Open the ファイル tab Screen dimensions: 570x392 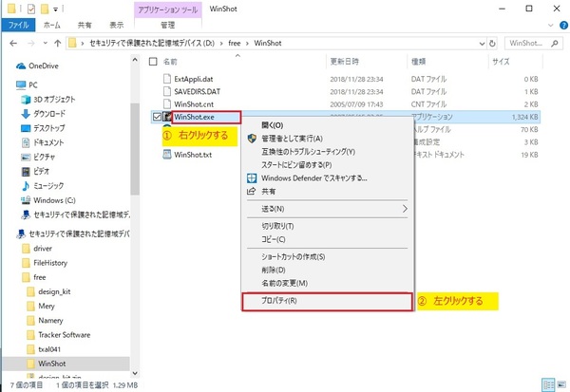[x=19, y=25]
